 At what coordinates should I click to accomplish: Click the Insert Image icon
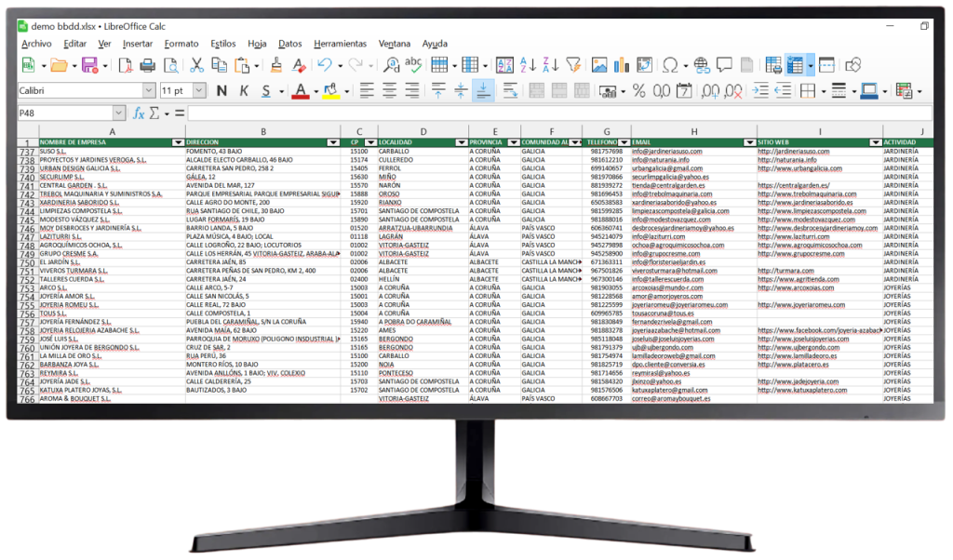tap(599, 65)
